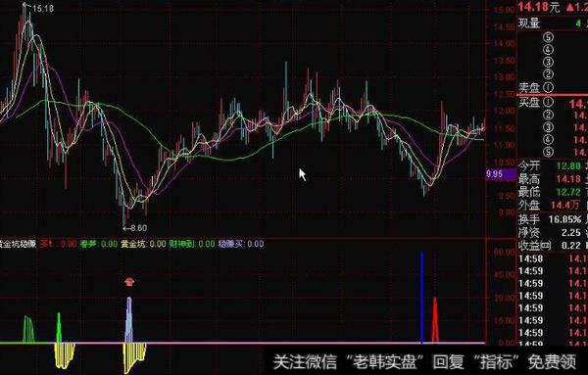Click the current price 14.18元 header
This screenshot has height=375, width=588.
[539, 7]
